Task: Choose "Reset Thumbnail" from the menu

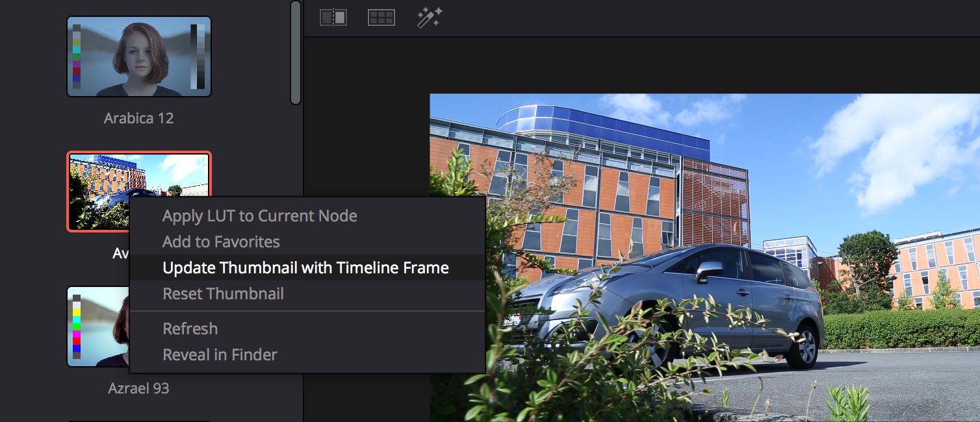Action: [x=224, y=293]
